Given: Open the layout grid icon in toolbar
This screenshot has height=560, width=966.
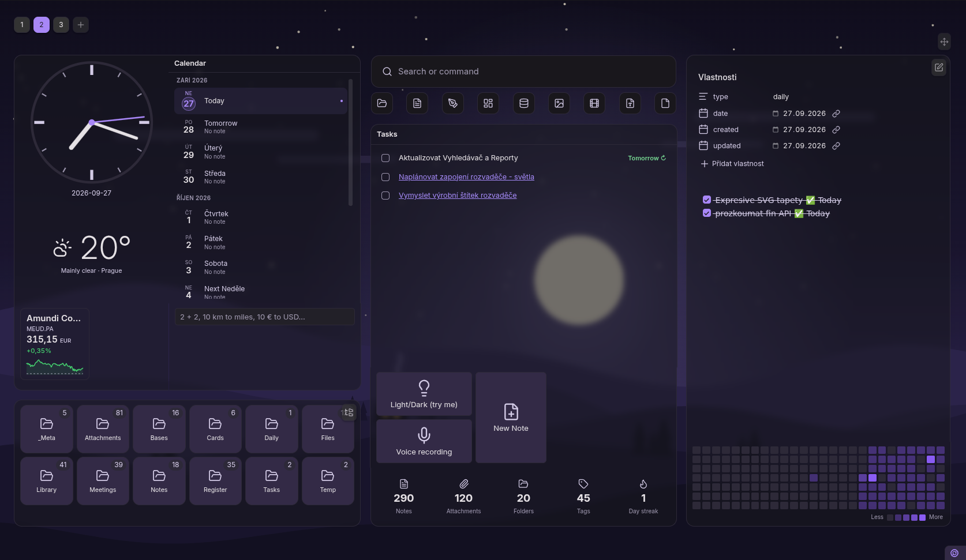Looking at the screenshot, I should tap(488, 103).
